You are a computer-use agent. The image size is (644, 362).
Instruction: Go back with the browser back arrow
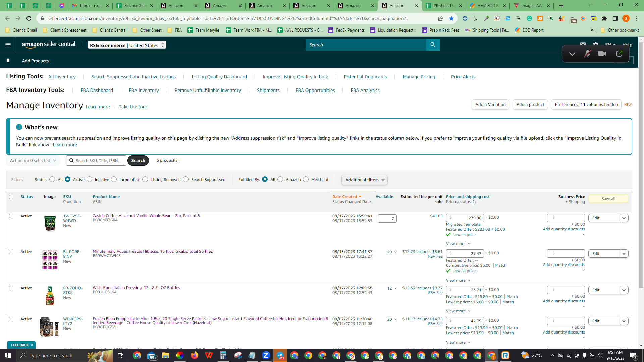pyautogui.click(x=7, y=18)
